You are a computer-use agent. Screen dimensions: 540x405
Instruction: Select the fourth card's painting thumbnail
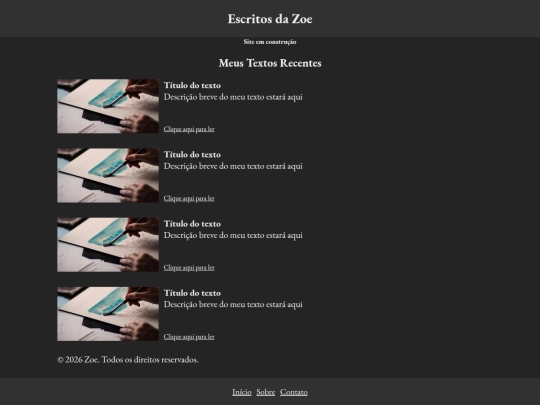(108, 314)
